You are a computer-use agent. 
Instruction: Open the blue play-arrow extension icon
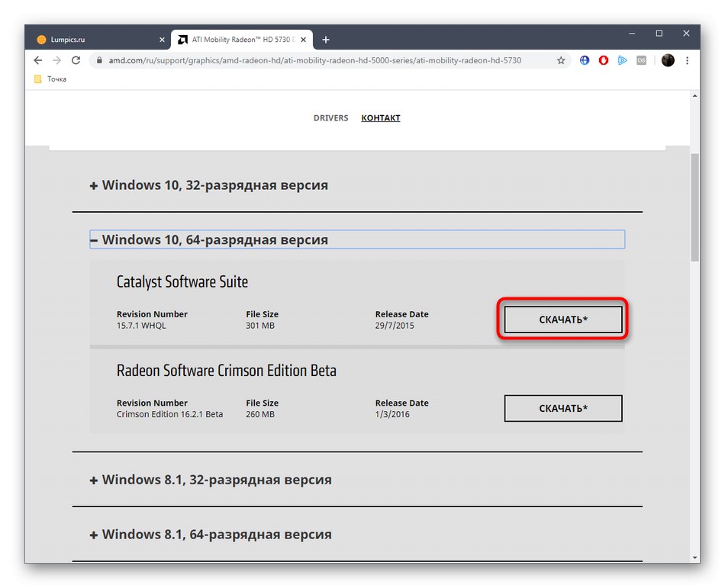coord(622,60)
